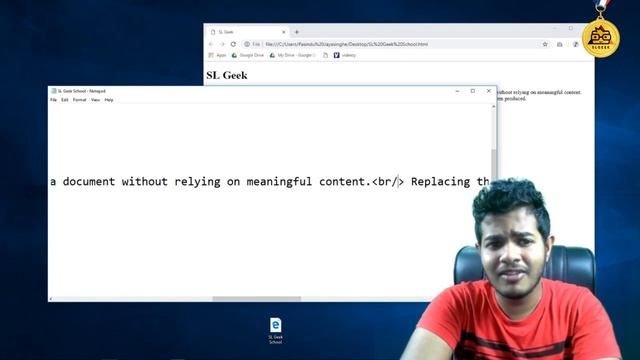Open the View menu in Notepad
The height and width of the screenshot is (360, 640).
tap(96, 100)
